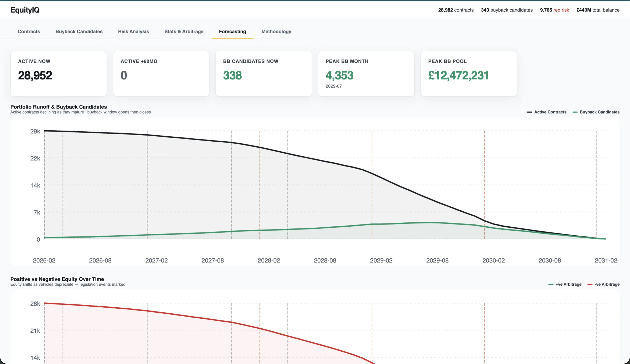Click Portfolio Runoff & Buyback Candidates title
630x364 pixels.
click(59, 107)
